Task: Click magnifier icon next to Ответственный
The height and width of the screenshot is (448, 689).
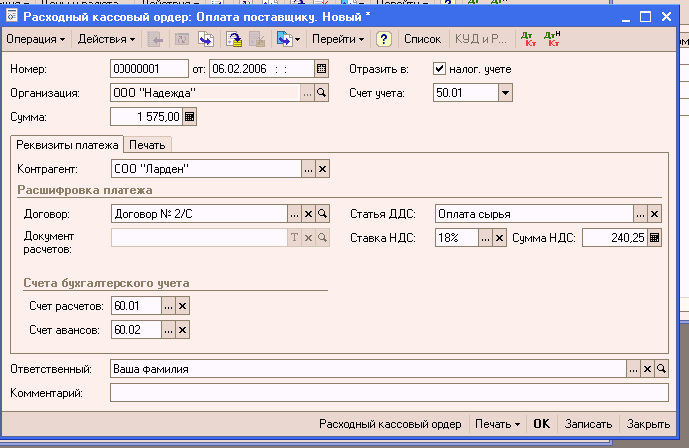Action: 661,369
